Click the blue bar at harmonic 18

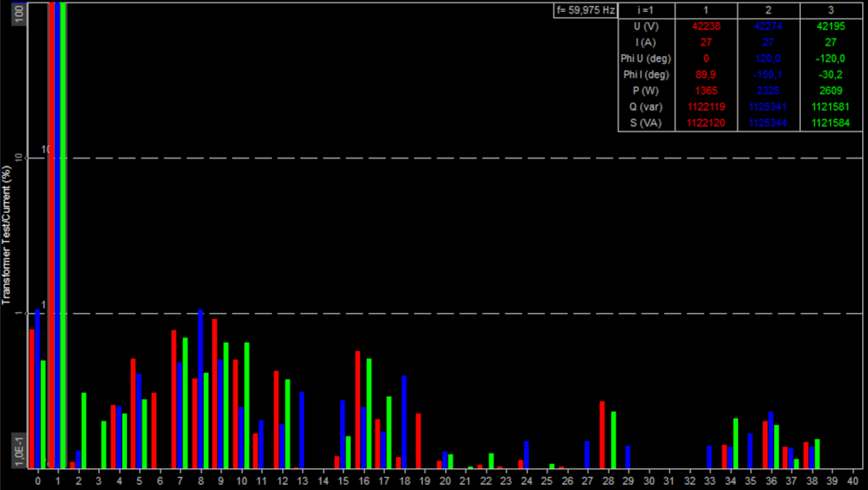[x=404, y=422]
